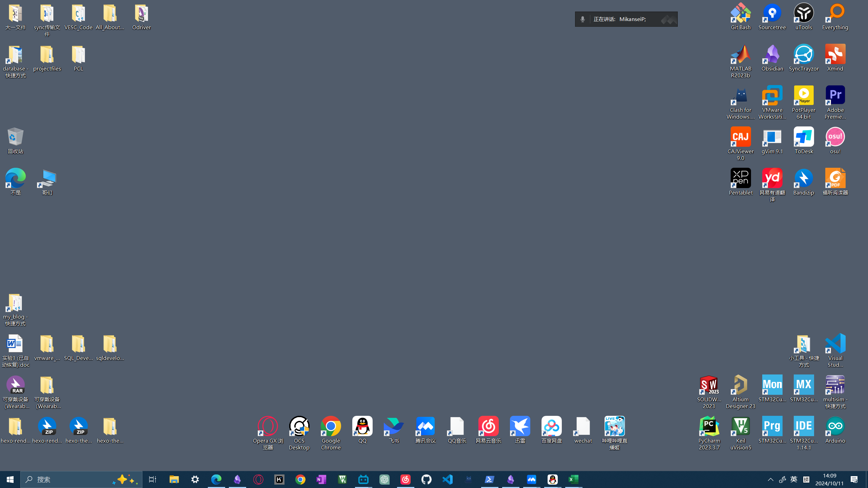Select the 网易云音乐 desktop icon
This screenshot has width=868, height=488.
pyautogui.click(x=488, y=430)
